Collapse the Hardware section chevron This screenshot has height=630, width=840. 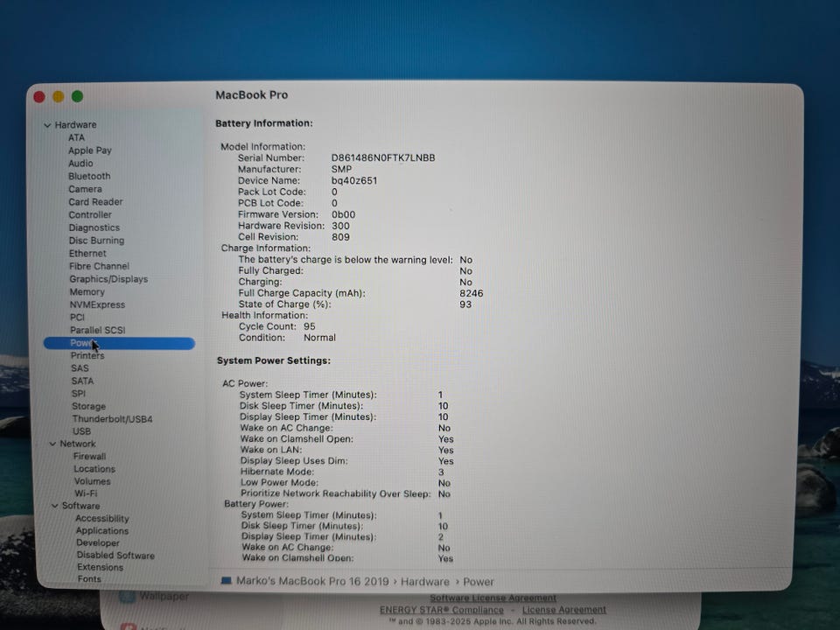tap(47, 125)
